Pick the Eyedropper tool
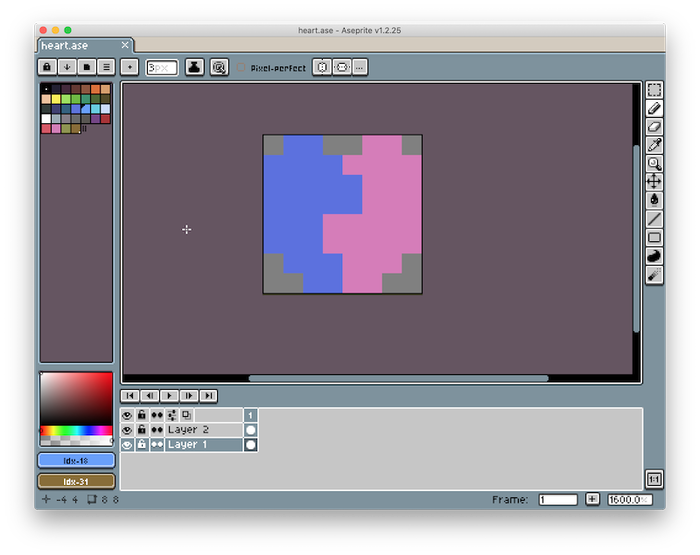 click(x=654, y=145)
